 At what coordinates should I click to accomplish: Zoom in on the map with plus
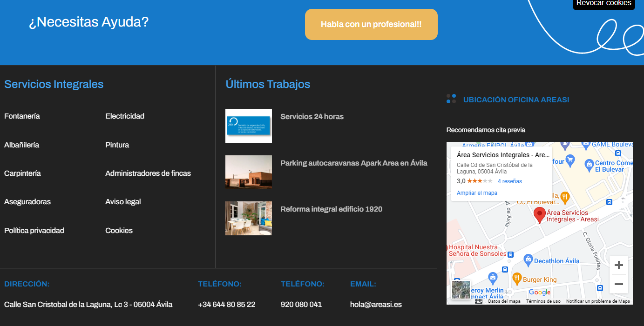pos(618,265)
